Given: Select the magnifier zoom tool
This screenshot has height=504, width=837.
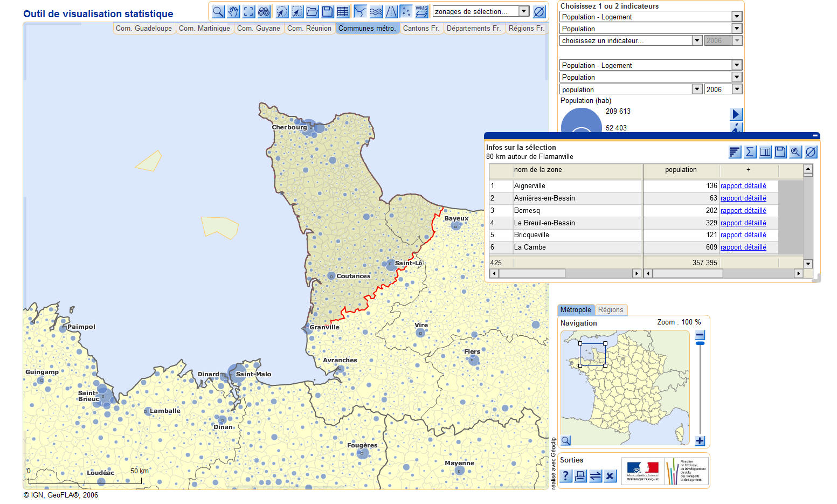Looking at the screenshot, I should coord(218,11).
